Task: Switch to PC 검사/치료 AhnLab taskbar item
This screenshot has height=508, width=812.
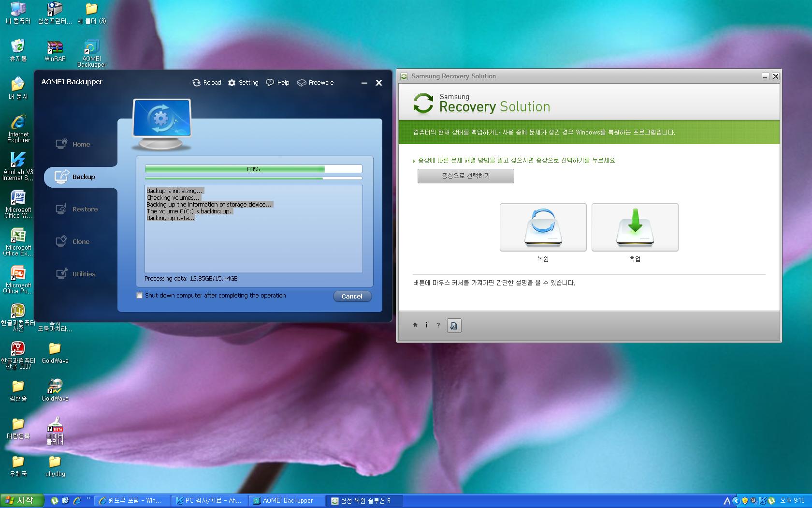Action: point(209,501)
